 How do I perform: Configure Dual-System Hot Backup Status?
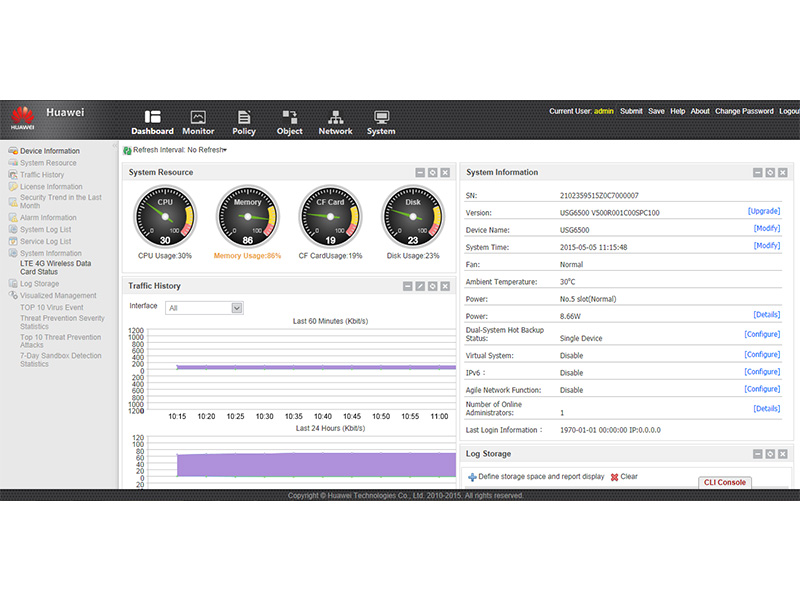pyautogui.click(x=762, y=334)
